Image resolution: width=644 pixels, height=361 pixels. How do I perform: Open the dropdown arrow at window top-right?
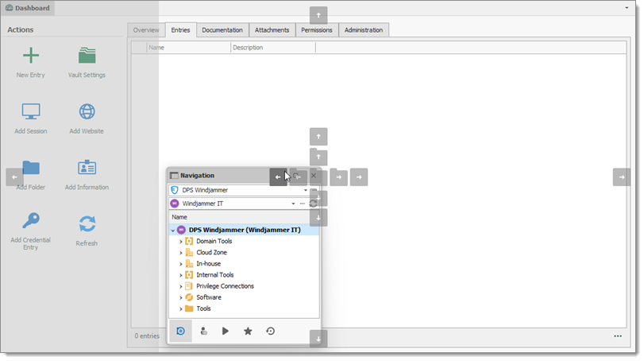[x=627, y=8]
